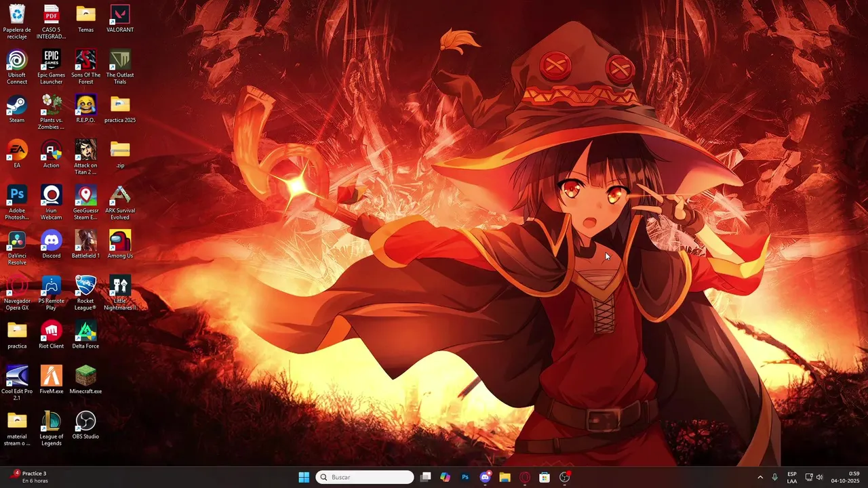Expand hidden system tray icons
The image size is (868, 488).
pyautogui.click(x=760, y=477)
